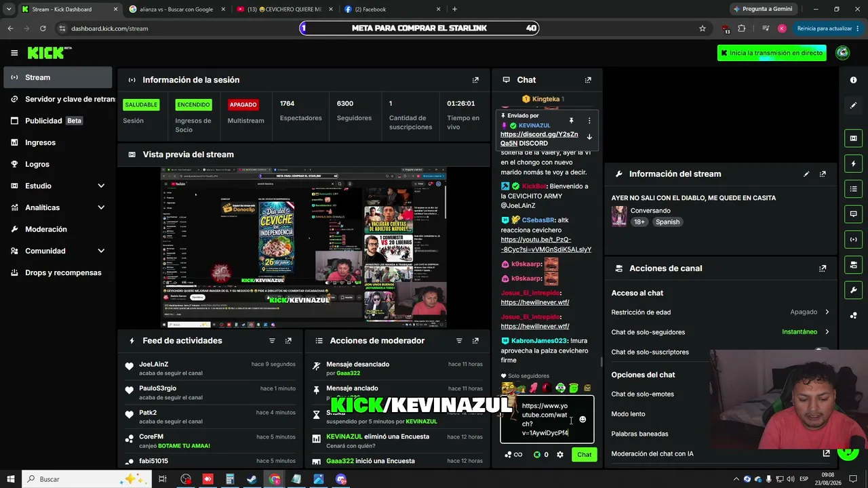The height and width of the screenshot is (488, 868).
Task: Open the volume control in the system tray
Action: coord(790,479)
